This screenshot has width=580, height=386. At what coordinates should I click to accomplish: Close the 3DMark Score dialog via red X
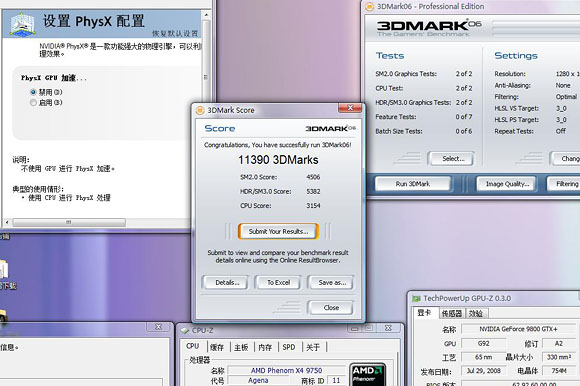(x=350, y=108)
